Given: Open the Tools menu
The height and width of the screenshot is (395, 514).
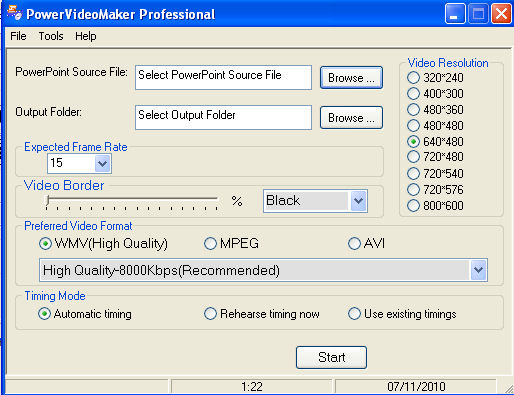Looking at the screenshot, I should coord(51,36).
